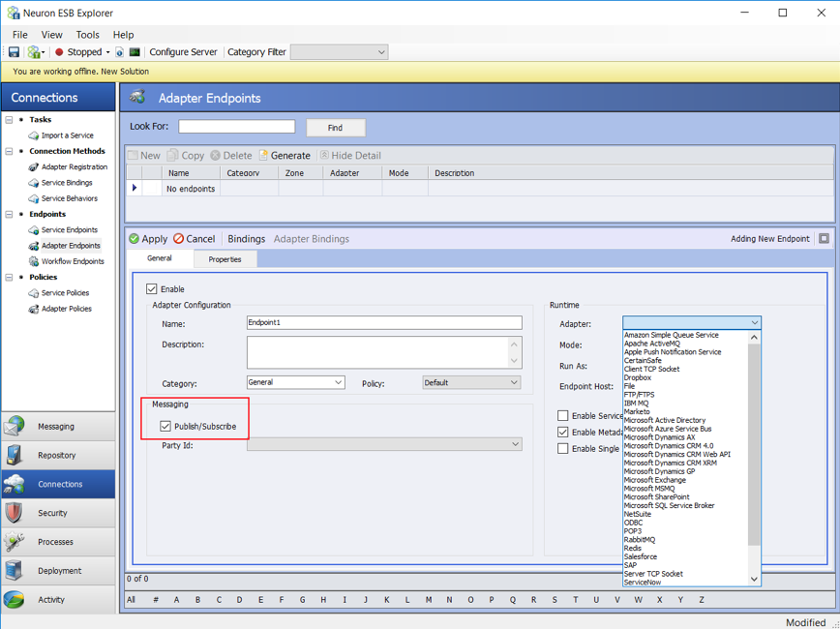
Task: Open Service Behaviors
Action: point(70,198)
